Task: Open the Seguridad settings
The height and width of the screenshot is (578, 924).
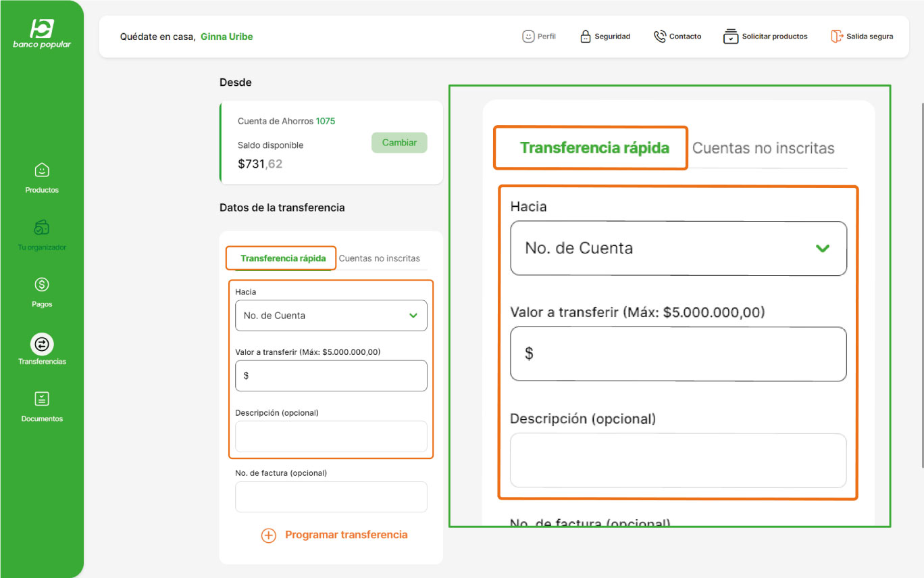Action: (605, 37)
